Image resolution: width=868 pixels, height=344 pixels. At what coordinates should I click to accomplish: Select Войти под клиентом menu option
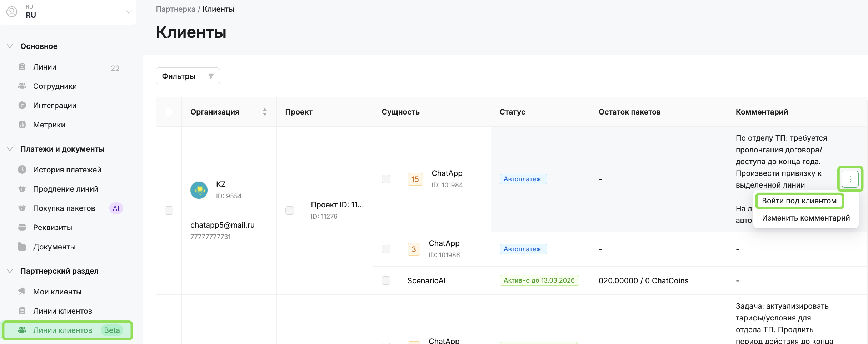799,201
